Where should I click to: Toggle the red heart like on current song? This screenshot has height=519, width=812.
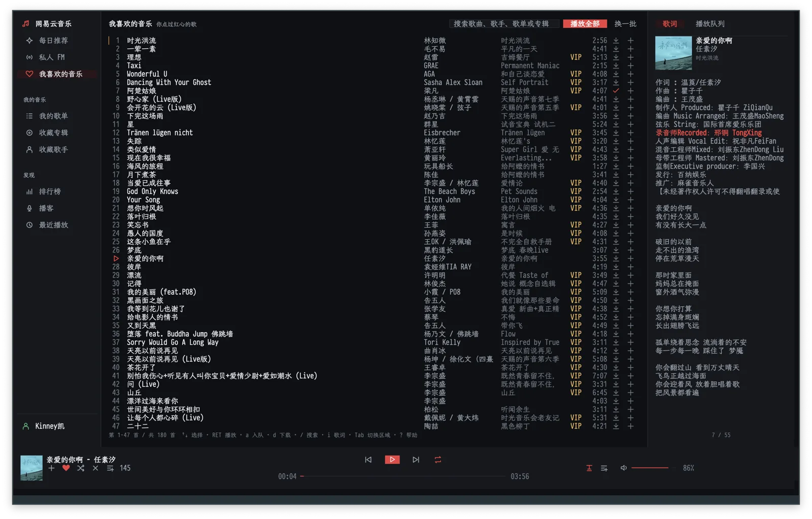tap(66, 468)
